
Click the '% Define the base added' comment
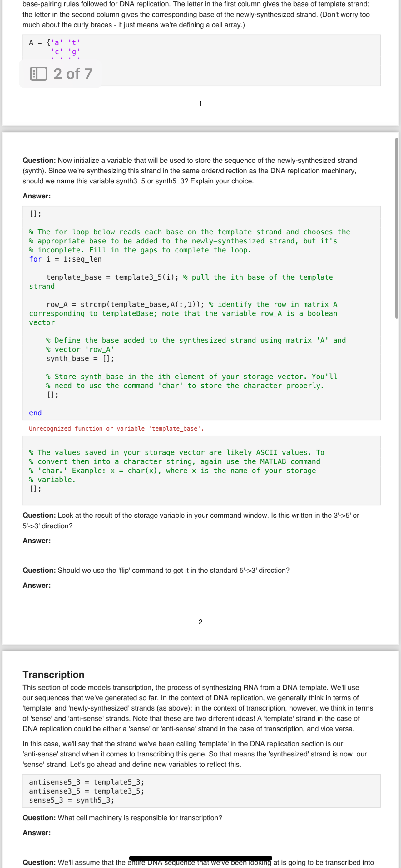[196, 341]
